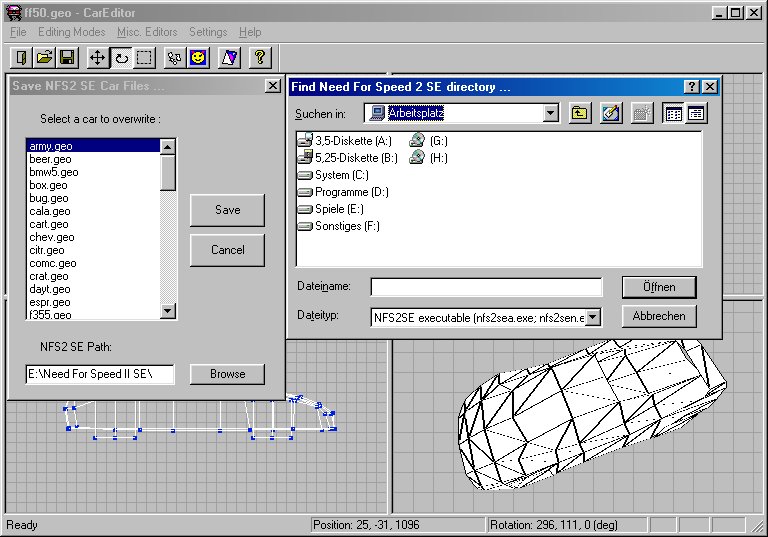Select beer.geo in the car list

pyautogui.click(x=93, y=159)
